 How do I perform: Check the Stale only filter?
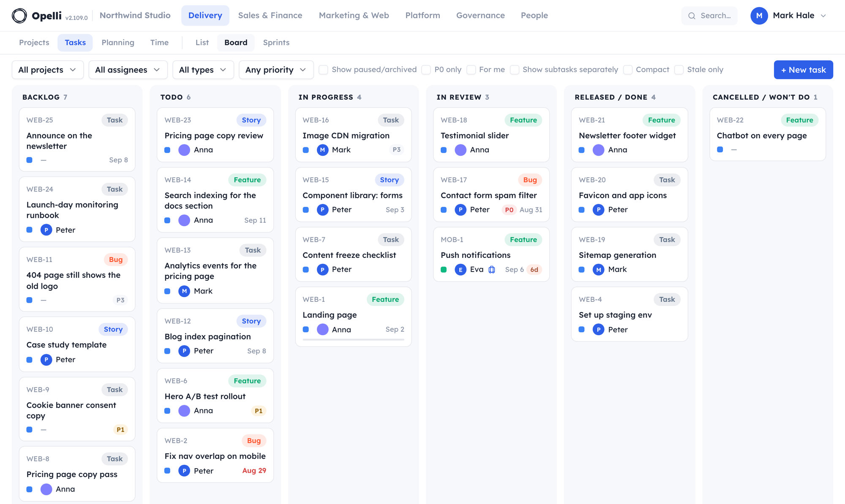click(679, 70)
